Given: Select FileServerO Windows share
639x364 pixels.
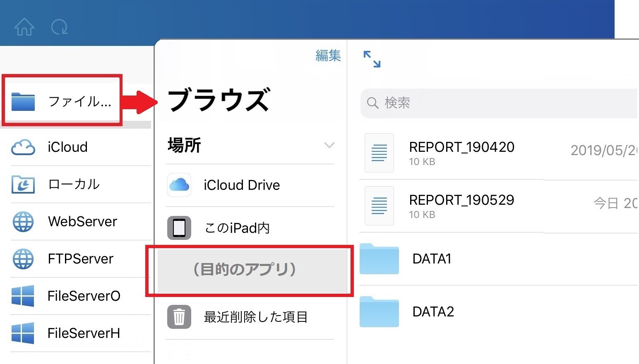Looking at the screenshot, I should 84,296.
